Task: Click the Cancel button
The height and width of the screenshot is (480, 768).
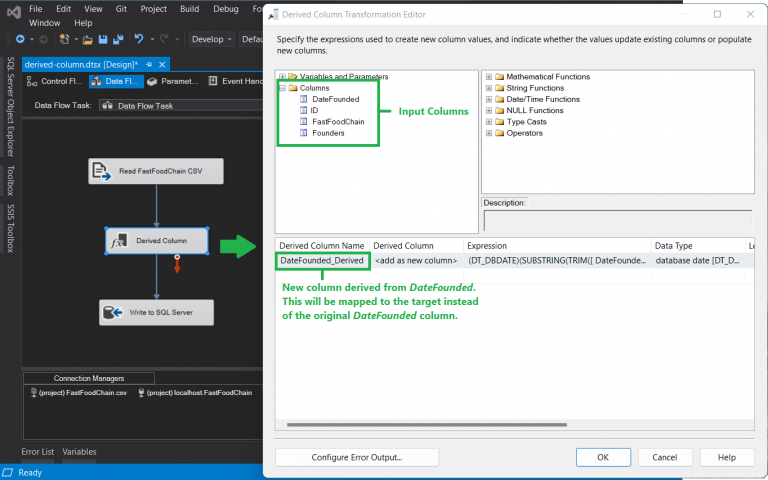Action: pyautogui.click(x=665, y=457)
